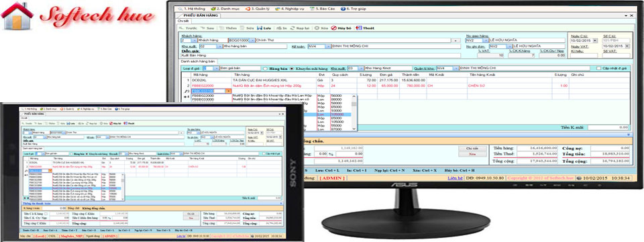The image size is (644, 242).
Task: Click the Thoát exit icon
Action: point(358,28)
